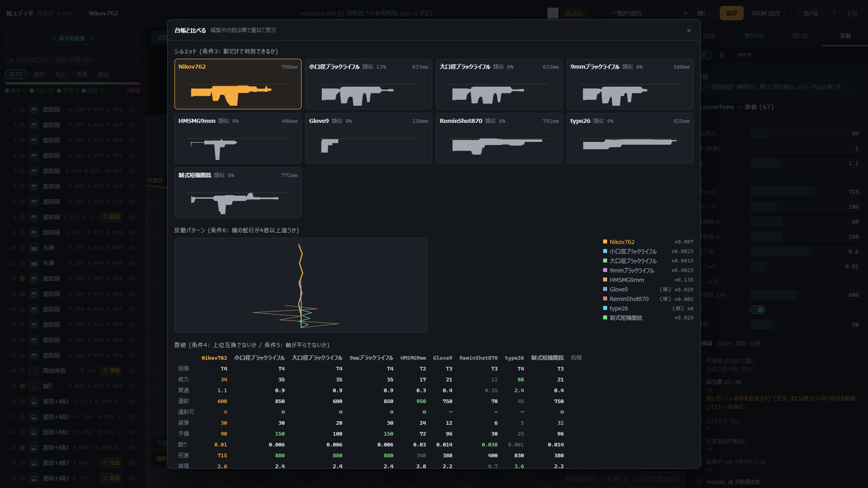
Task: Click the 部品を絞り込む search field
Action: [x=72, y=60]
